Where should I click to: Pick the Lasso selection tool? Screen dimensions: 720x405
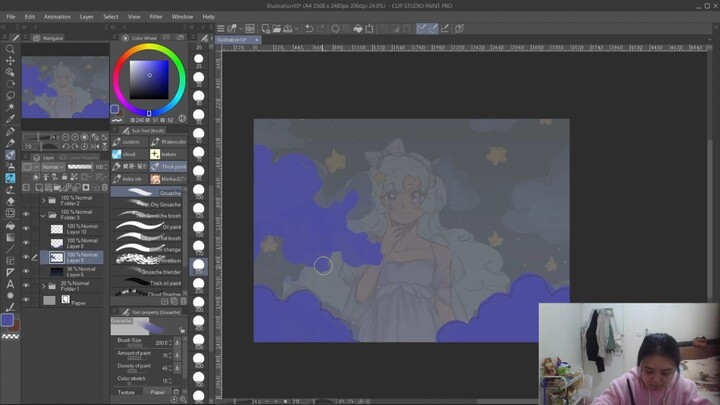[x=11, y=95]
